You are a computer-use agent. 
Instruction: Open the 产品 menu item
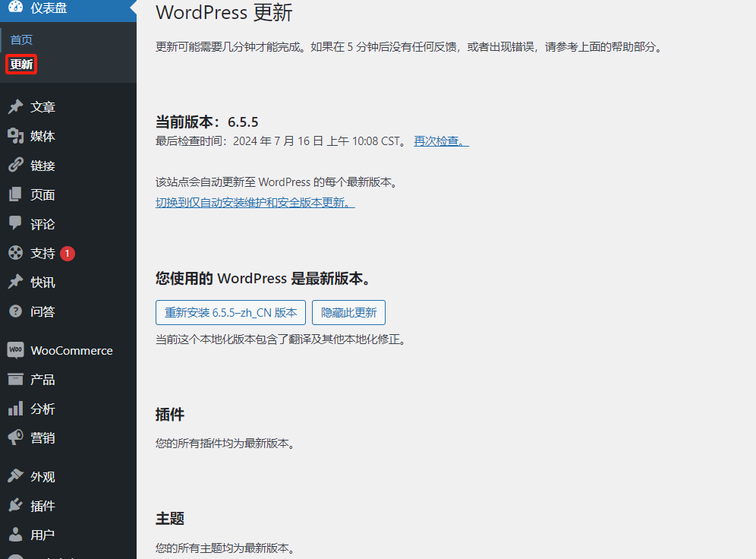43,380
